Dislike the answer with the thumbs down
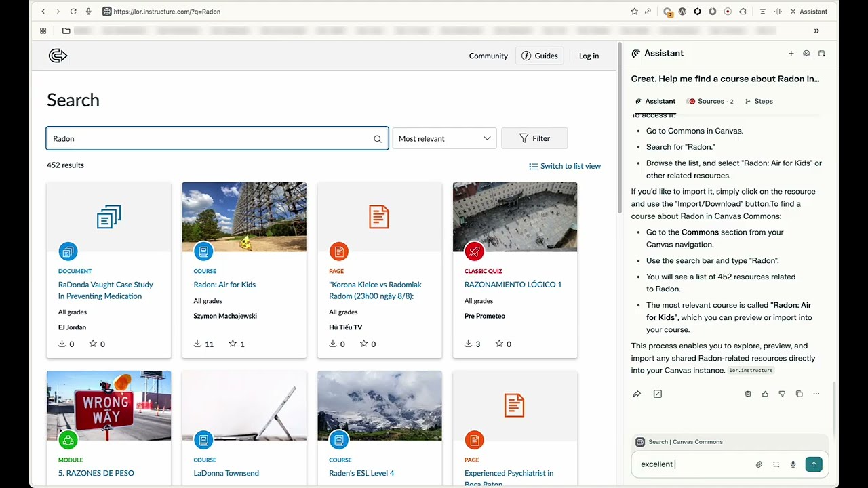 pos(782,394)
